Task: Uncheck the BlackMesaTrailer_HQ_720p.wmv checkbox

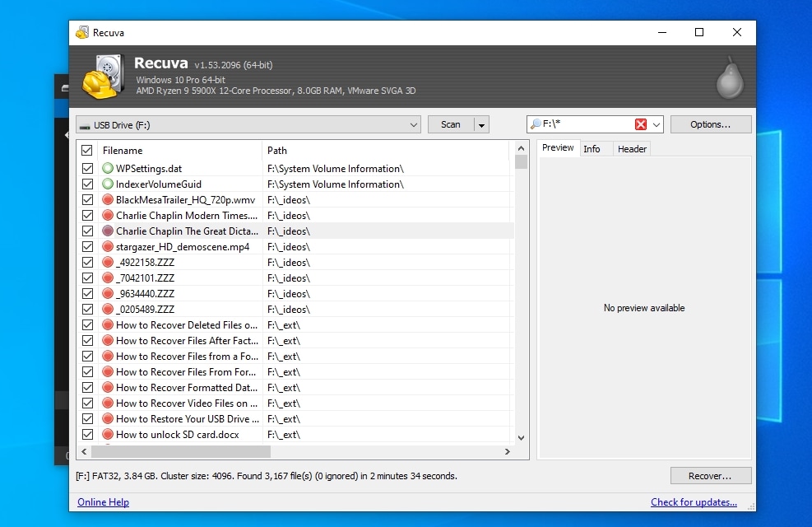Action: (x=87, y=199)
